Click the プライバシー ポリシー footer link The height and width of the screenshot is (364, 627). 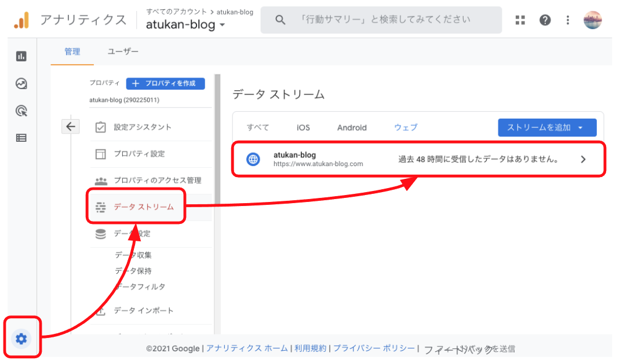pos(374,348)
